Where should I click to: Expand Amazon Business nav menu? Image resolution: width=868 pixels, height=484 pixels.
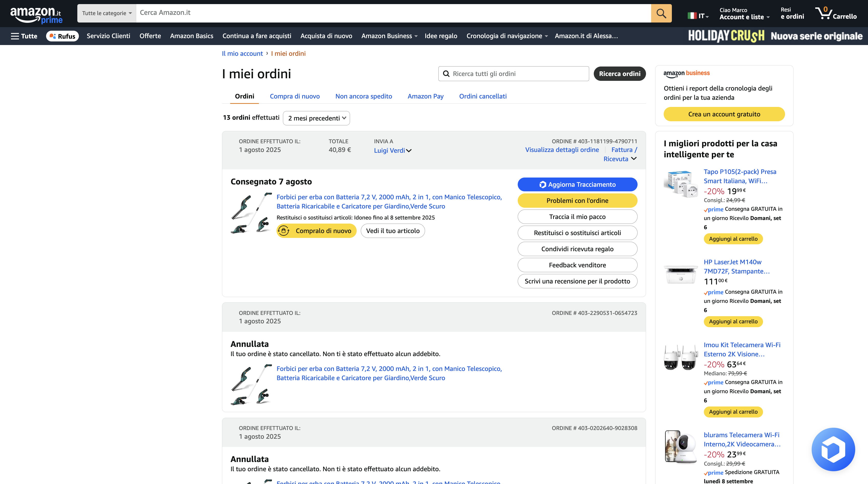pos(389,36)
